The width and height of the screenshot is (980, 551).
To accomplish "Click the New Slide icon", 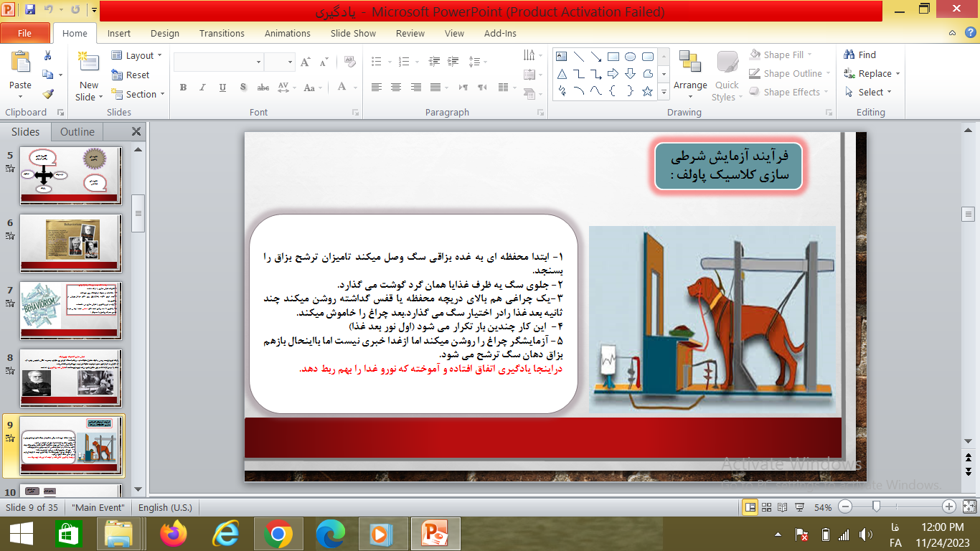I will tap(89, 63).
